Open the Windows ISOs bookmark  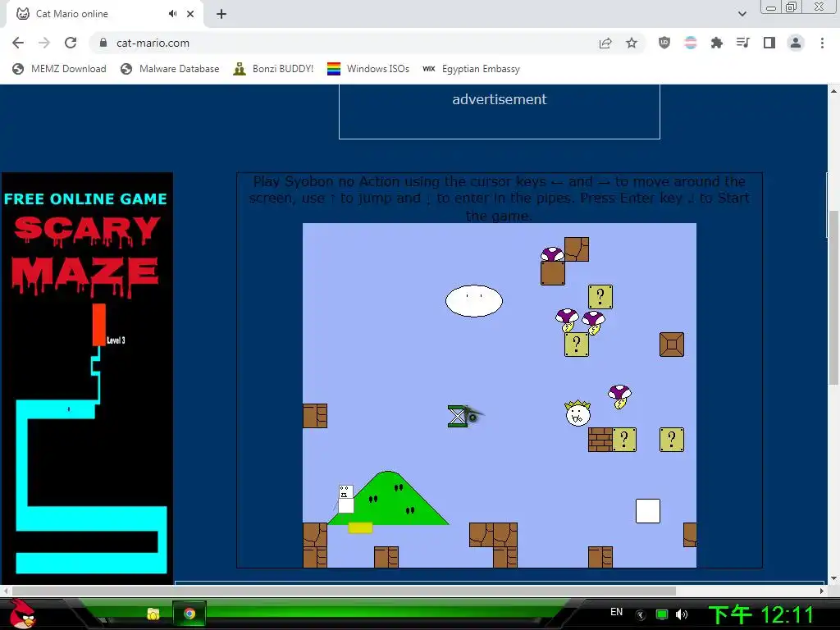(368, 69)
